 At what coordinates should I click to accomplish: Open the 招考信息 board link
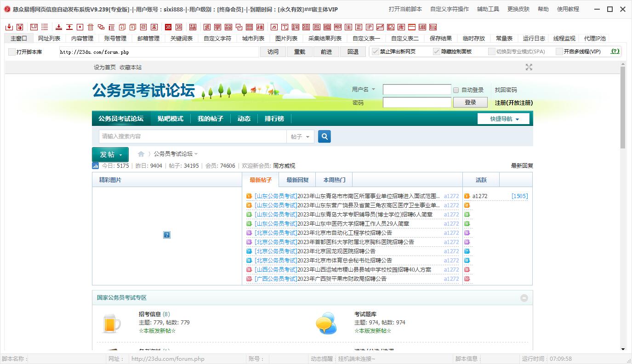[x=150, y=314]
